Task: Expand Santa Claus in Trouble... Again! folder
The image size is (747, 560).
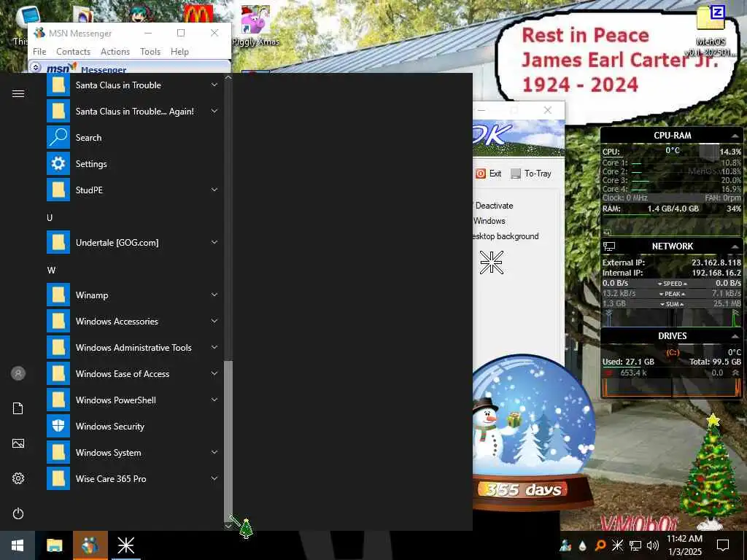Action: tap(214, 111)
